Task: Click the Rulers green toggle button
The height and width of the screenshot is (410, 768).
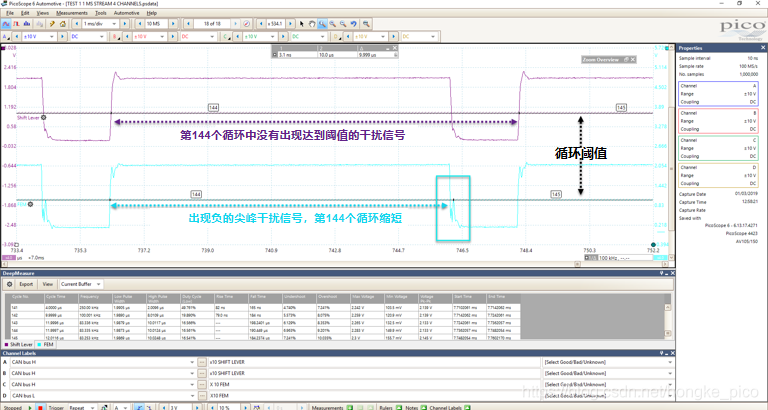Action: tap(399, 407)
